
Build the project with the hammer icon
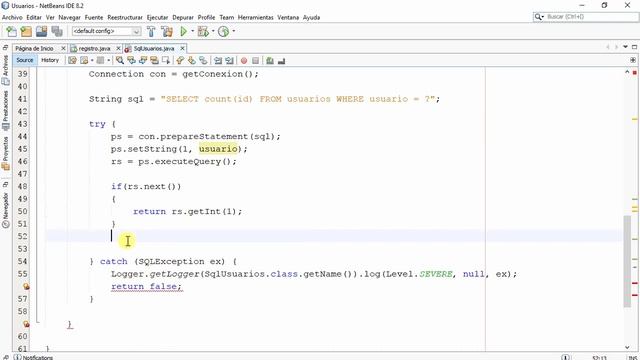click(151, 31)
